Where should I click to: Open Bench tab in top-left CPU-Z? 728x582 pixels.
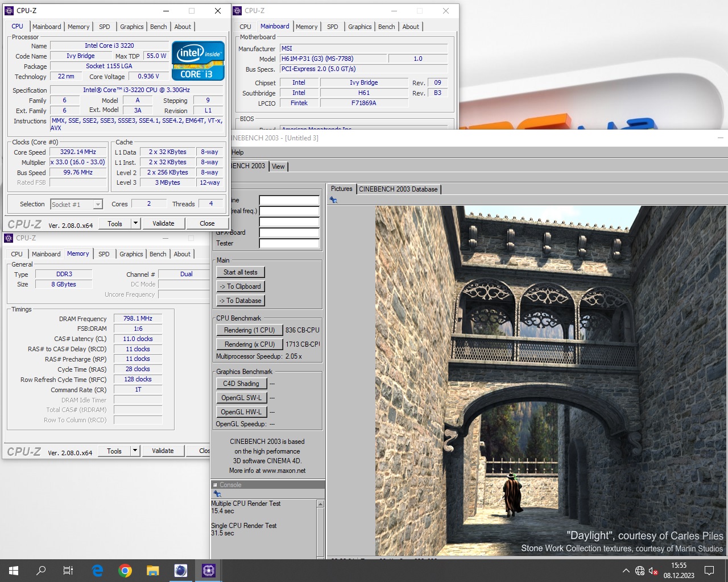159,27
